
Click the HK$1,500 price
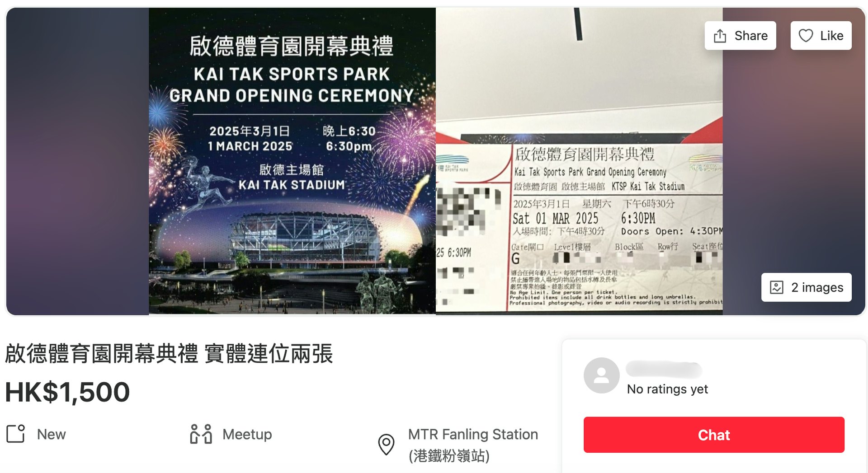point(67,392)
